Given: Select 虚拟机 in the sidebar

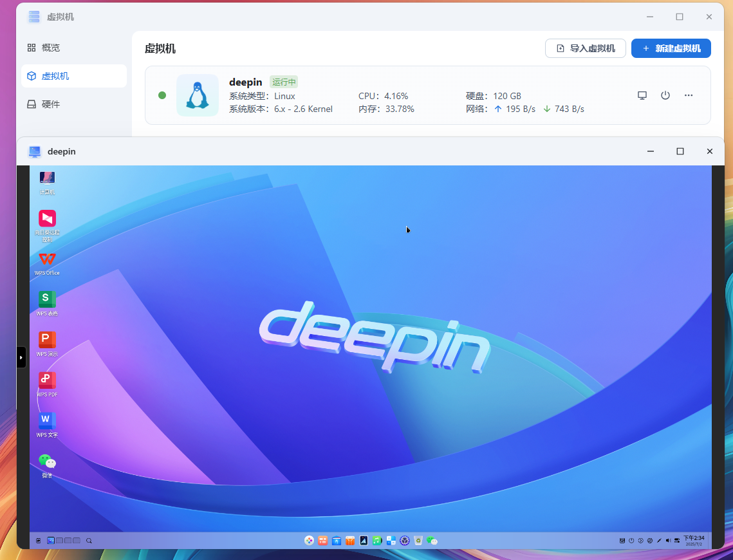Looking at the screenshot, I should tap(55, 76).
